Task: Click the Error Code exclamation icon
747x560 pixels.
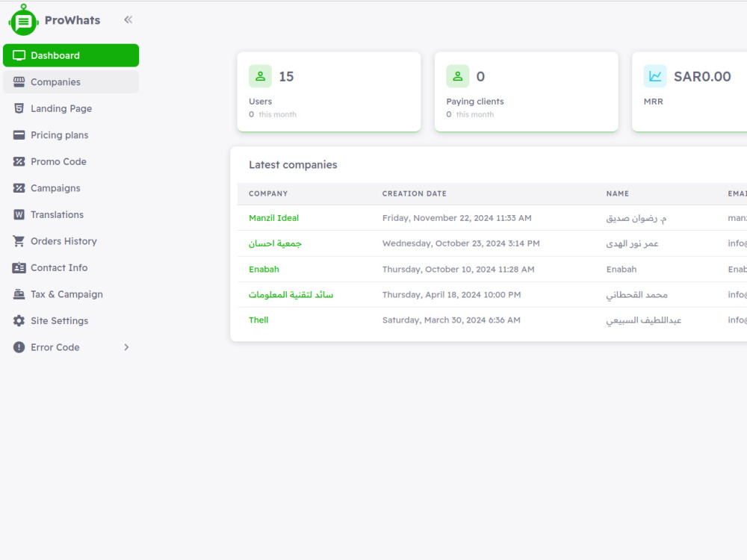Action: (x=19, y=347)
